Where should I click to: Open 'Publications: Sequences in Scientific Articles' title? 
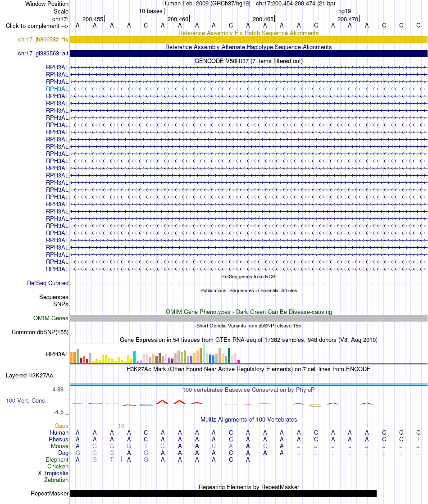(249, 290)
